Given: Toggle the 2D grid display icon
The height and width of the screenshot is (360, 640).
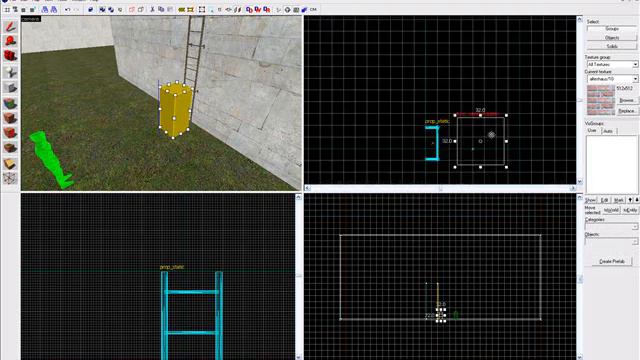Looking at the screenshot, I should (7, 9).
